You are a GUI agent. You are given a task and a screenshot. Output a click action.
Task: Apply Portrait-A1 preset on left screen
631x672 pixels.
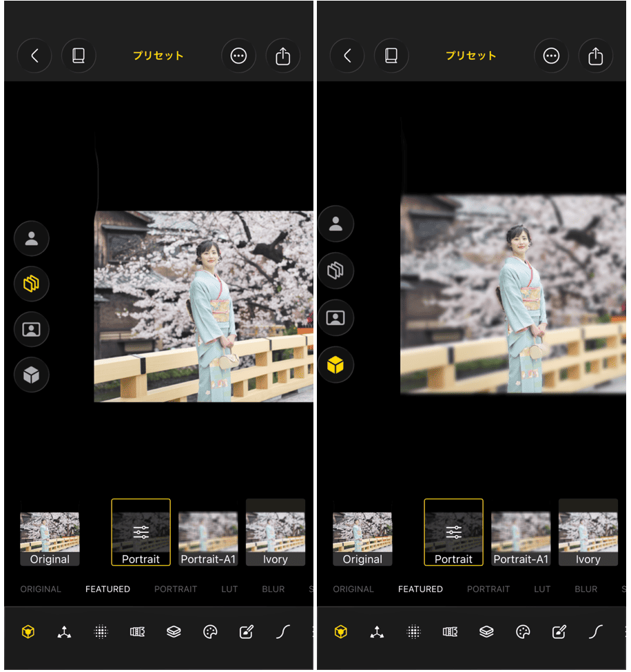208,532
